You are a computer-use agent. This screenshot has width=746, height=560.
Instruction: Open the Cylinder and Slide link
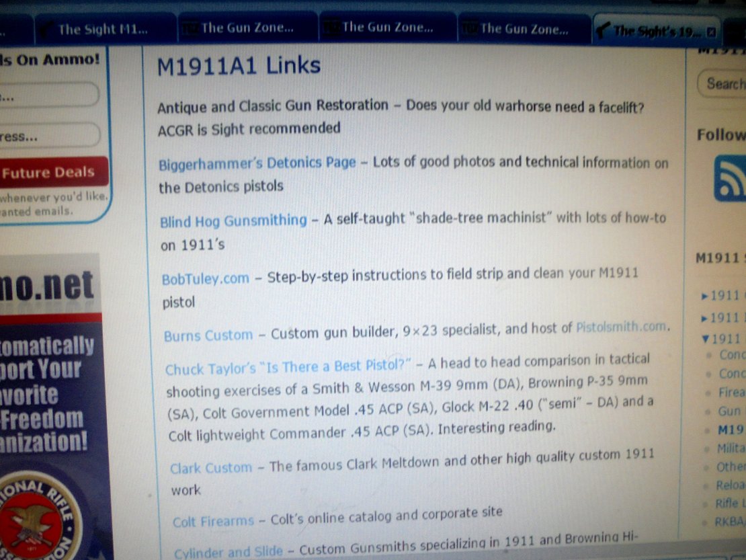(229, 553)
